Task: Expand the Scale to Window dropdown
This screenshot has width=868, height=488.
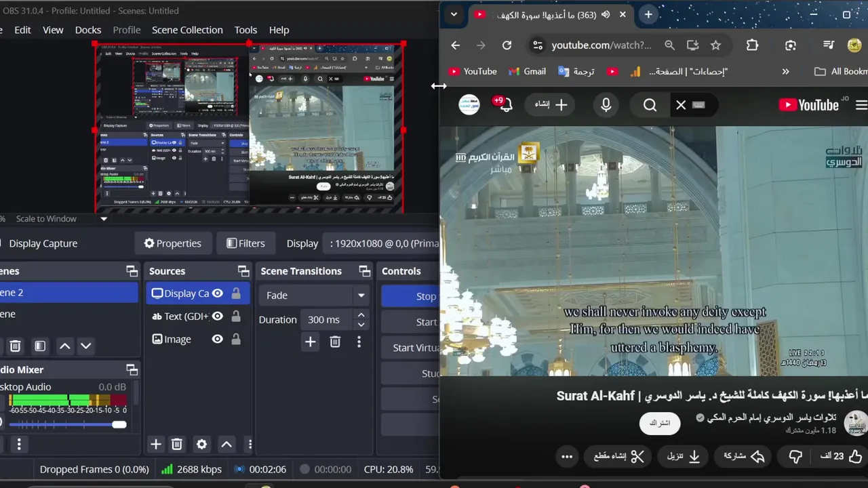Action: pos(104,219)
